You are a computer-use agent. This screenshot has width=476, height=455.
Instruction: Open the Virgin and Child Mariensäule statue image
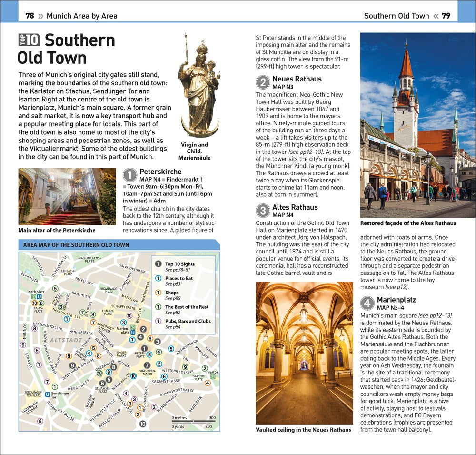[198, 86]
